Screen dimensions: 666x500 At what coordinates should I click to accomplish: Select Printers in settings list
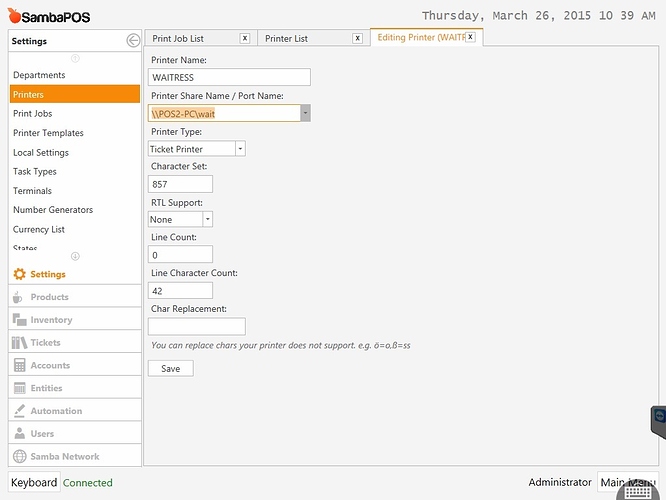tap(75, 94)
